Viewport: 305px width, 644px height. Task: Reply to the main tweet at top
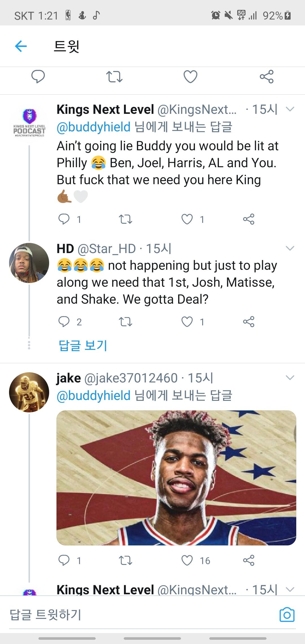coord(38,77)
